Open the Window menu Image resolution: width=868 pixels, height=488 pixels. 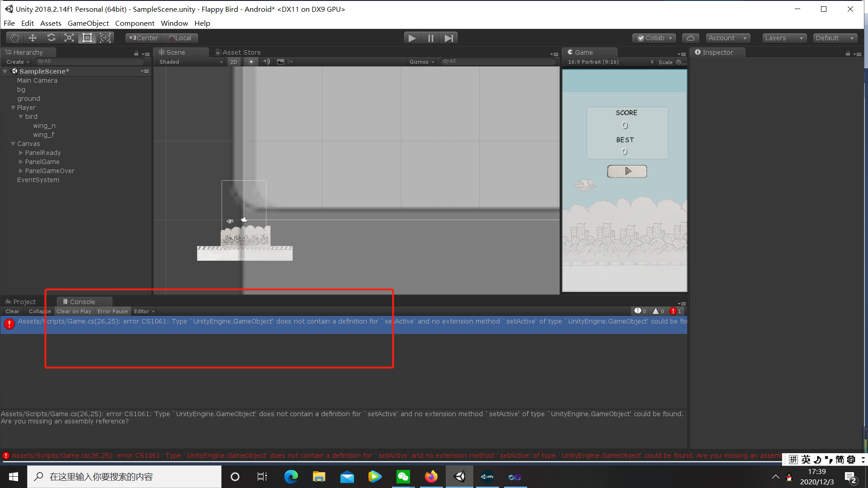tap(174, 23)
